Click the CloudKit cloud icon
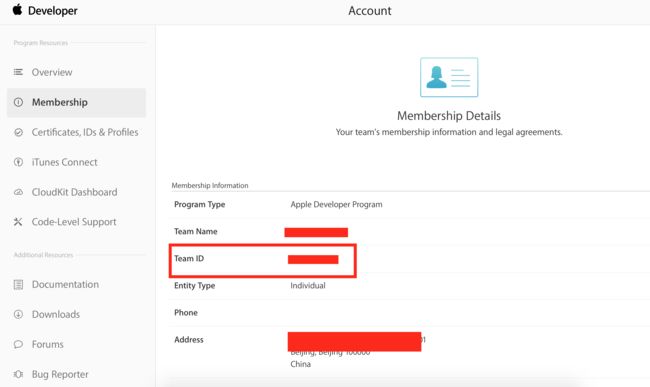 18,192
